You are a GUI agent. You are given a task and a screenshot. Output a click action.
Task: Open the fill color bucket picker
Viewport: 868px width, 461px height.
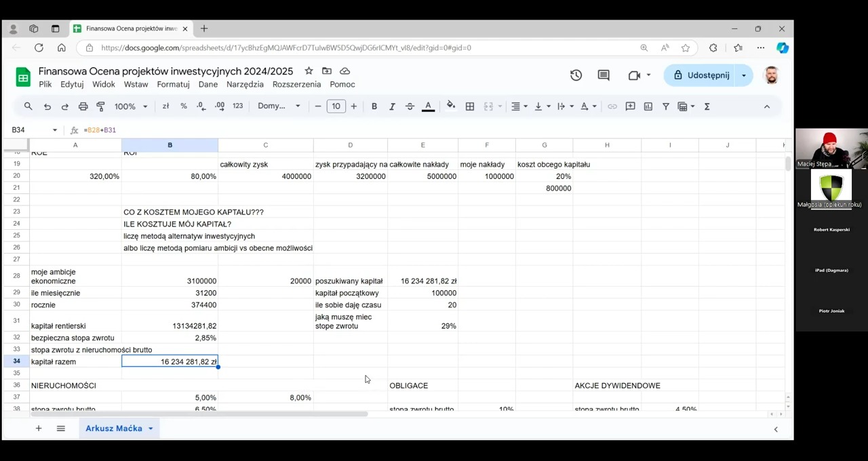451,106
